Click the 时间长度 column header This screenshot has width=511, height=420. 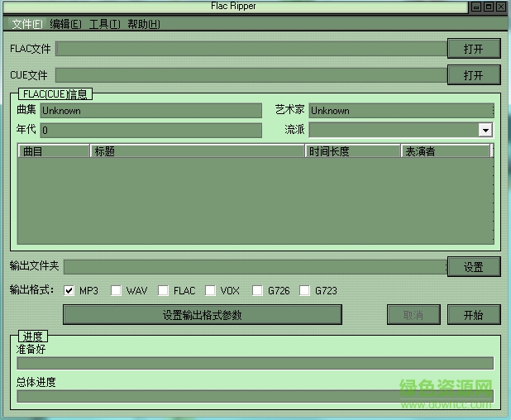tap(352, 151)
